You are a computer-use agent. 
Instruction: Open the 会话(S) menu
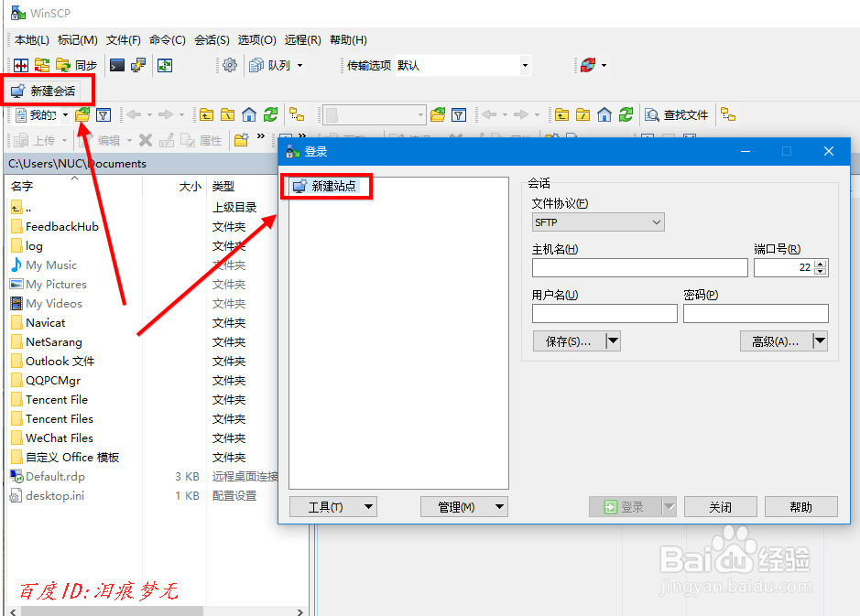click(x=212, y=40)
